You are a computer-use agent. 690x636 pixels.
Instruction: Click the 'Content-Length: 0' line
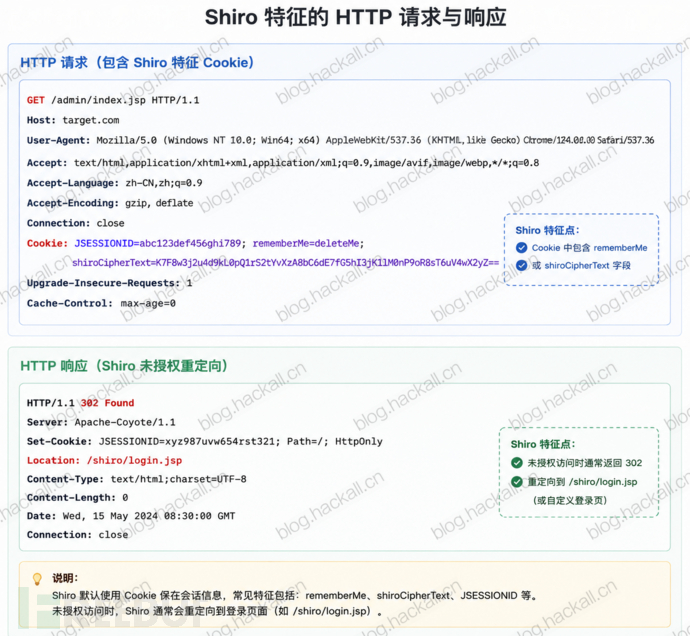click(77, 497)
